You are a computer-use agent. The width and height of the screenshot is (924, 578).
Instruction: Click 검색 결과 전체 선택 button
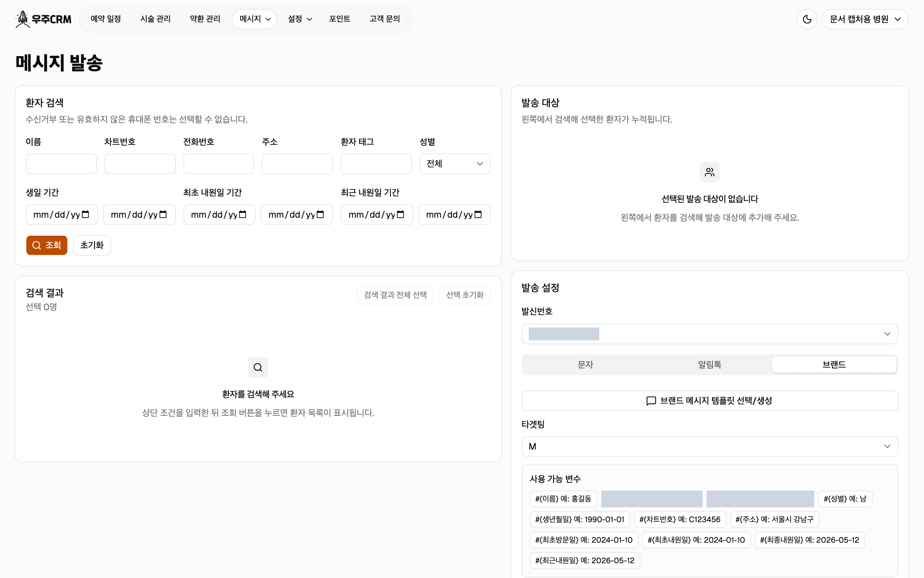tap(395, 295)
